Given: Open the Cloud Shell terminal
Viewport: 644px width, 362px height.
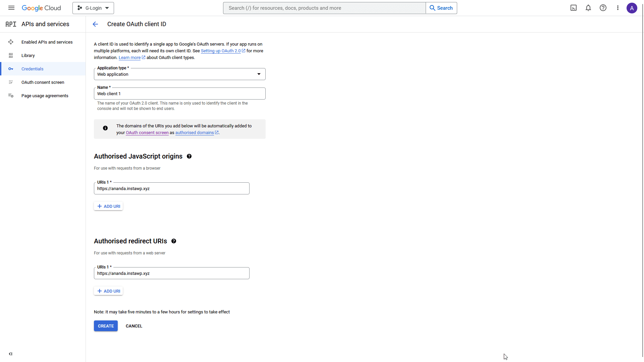Looking at the screenshot, I should pyautogui.click(x=574, y=8).
